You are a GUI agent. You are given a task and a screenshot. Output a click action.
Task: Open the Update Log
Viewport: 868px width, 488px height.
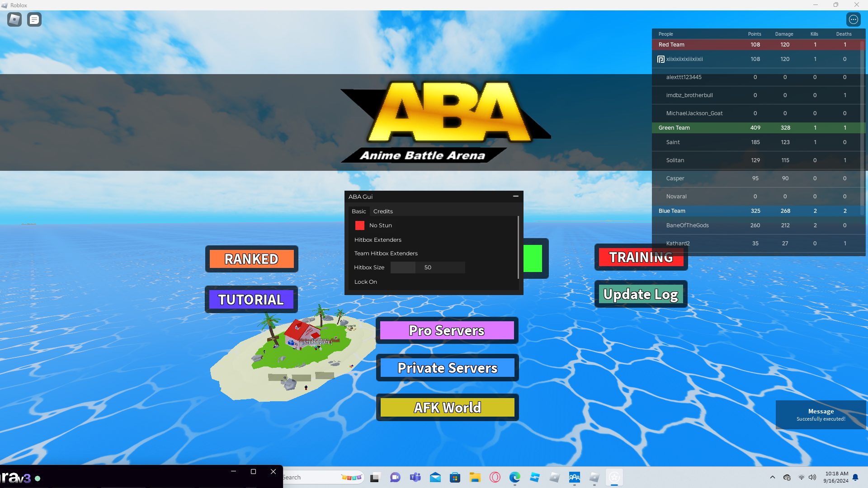click(x=641, y=294)
